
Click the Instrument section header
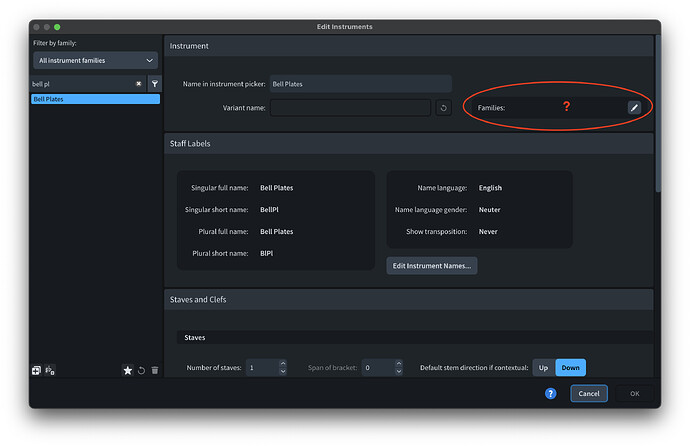click(x=408, y=46)
